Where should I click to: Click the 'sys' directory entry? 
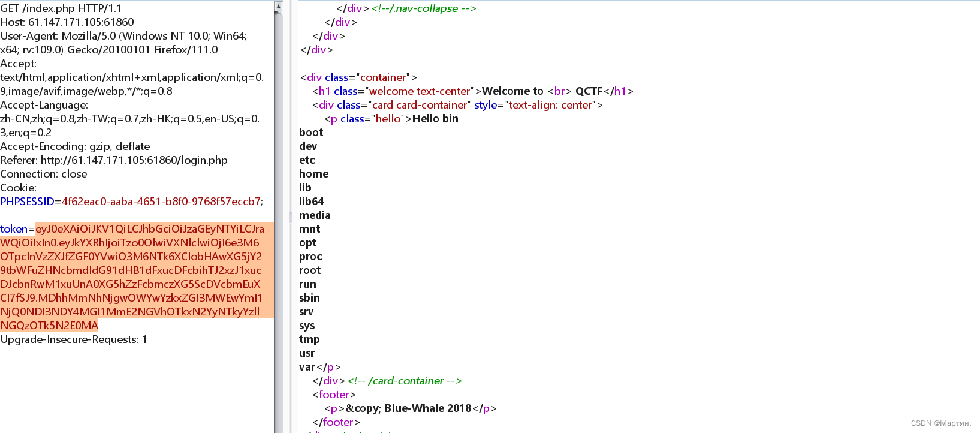click(x=307, y=326)
